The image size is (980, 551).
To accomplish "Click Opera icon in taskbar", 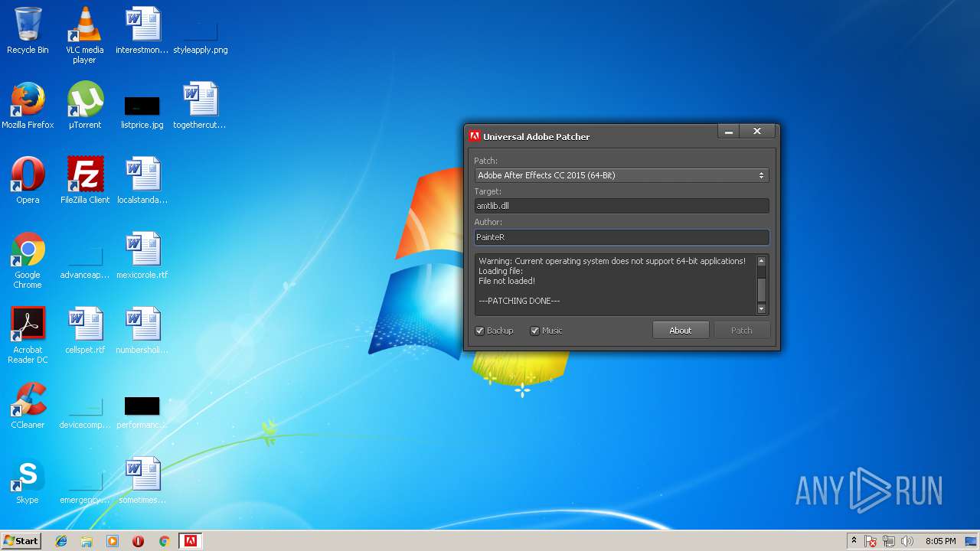I will 139,541.
